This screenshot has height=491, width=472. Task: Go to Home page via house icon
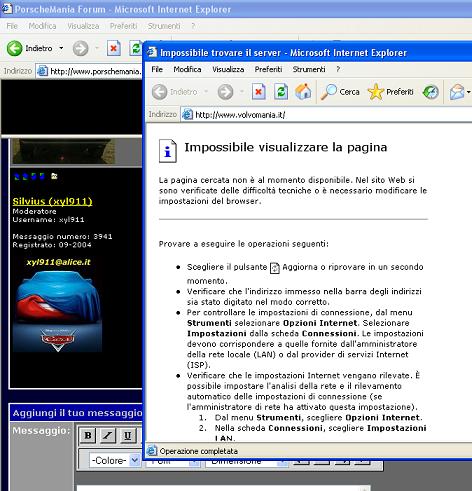click(x=303, y=92)
